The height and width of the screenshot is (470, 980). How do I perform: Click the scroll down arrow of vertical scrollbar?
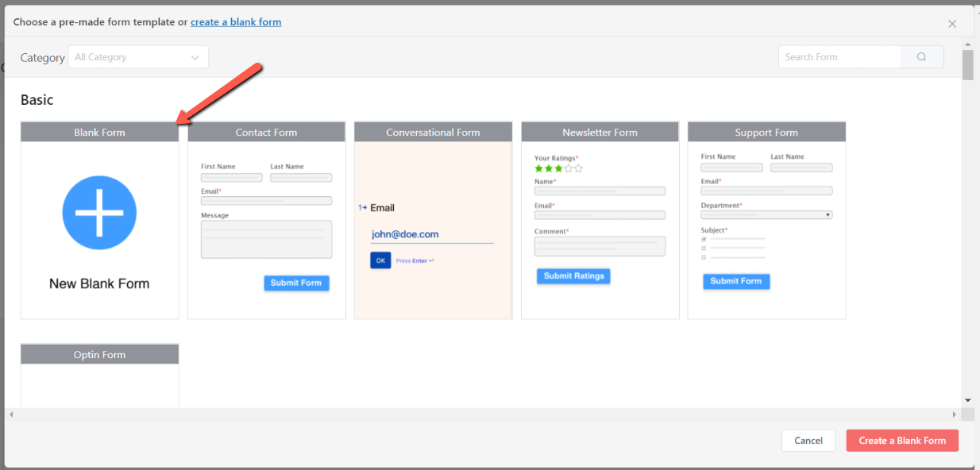coord(967,400)
